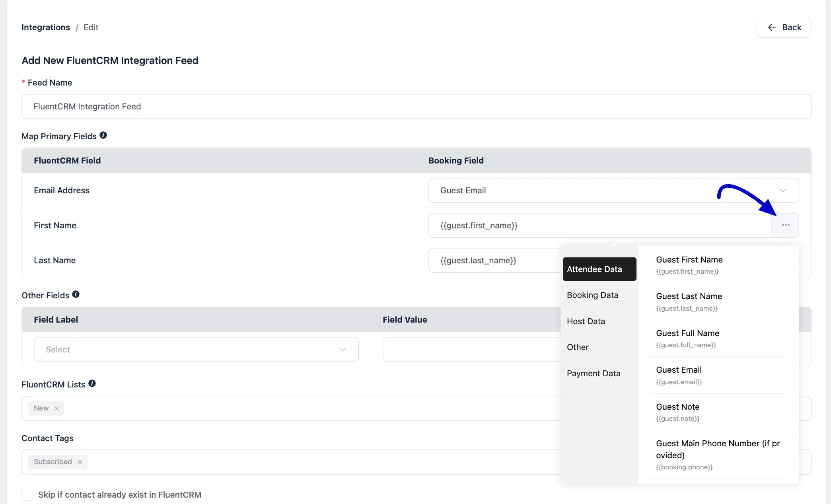The width and height of the screenshot is (831, 504).
Task: Choose Guest Last Name shortcode
Action: coord(718,302)
